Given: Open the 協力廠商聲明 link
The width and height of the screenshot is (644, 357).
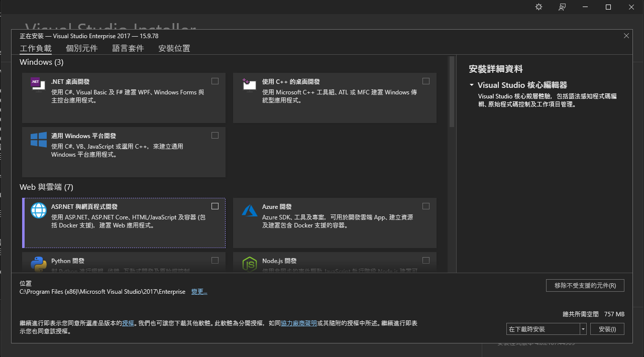Looking at the screenshot, I should point(299,323).
